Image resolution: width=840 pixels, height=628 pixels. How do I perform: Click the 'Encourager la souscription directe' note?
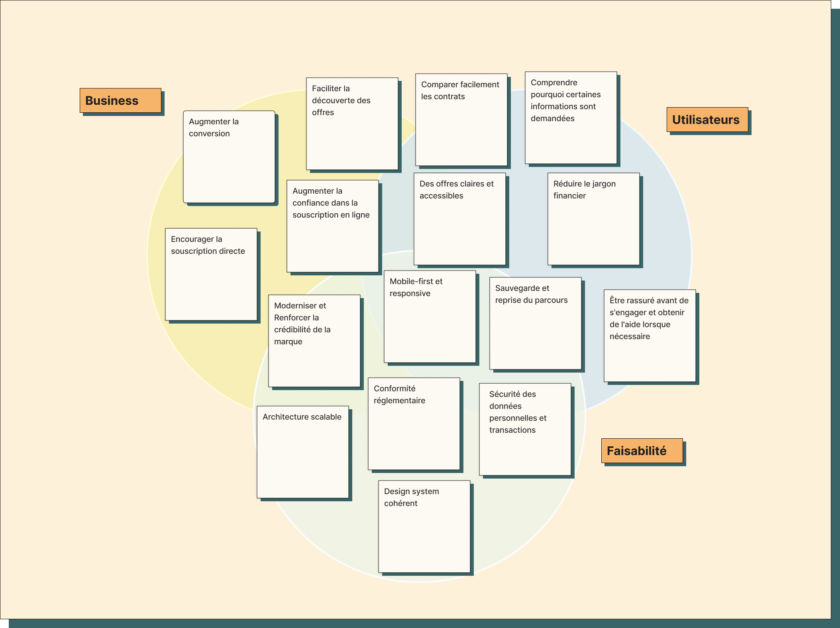point(211,274)
